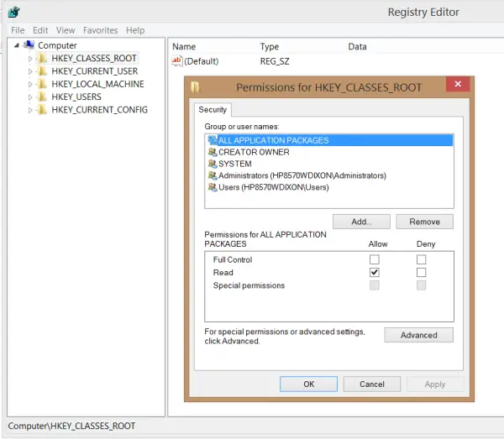The width and height of the screenshot is (504, 439).
Task: Click the CREATOR OWNER user icon
Action: (213, 152)
